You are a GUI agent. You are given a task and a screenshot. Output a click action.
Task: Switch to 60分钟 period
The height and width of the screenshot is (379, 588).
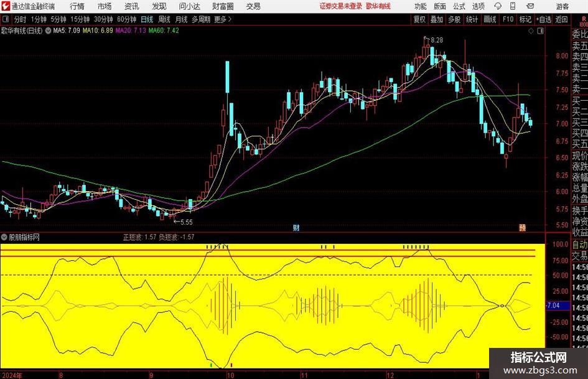point(126,19)
